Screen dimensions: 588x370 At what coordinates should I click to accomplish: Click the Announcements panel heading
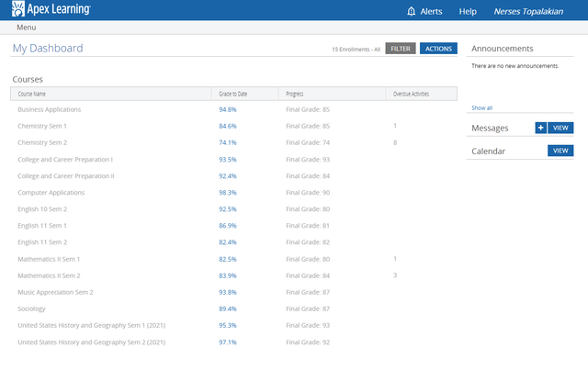click(503, 49)
